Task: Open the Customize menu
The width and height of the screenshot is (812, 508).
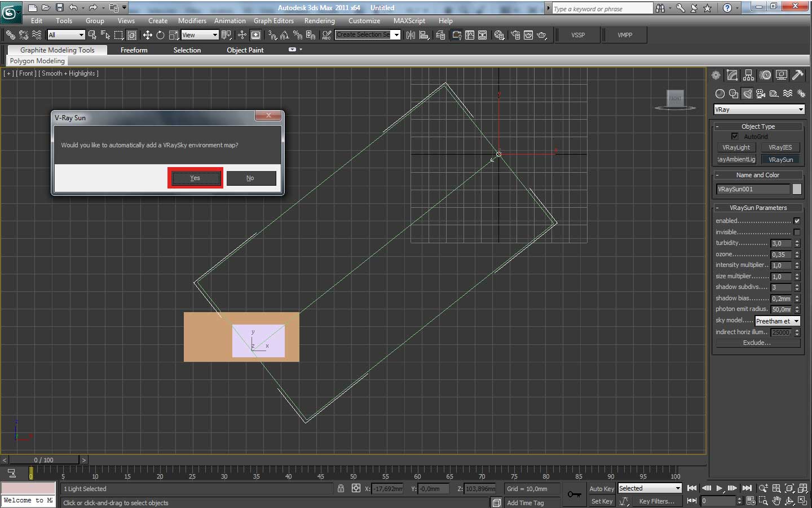Action: tap(364, 21)
